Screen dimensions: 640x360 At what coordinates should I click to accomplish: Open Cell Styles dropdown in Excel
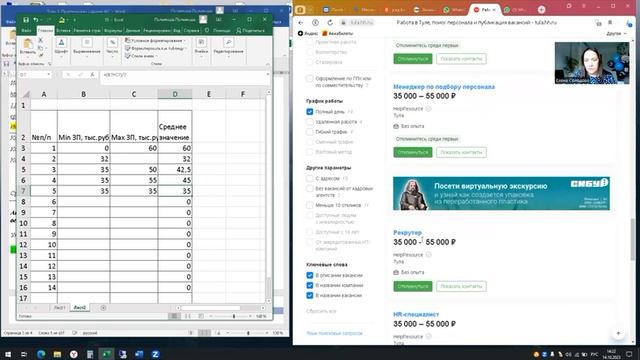click(141, 56)
